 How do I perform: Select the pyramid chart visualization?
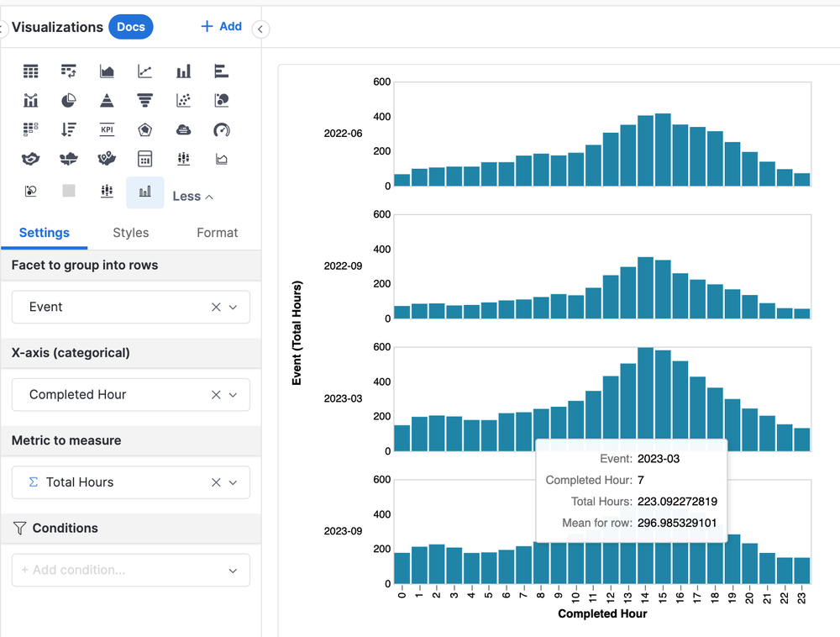tap(107, 100)
